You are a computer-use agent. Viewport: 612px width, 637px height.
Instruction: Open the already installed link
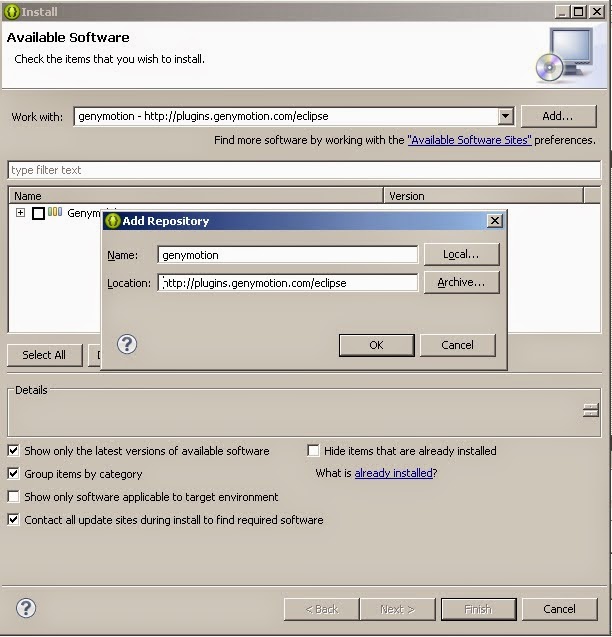click(x=393, y=473)
